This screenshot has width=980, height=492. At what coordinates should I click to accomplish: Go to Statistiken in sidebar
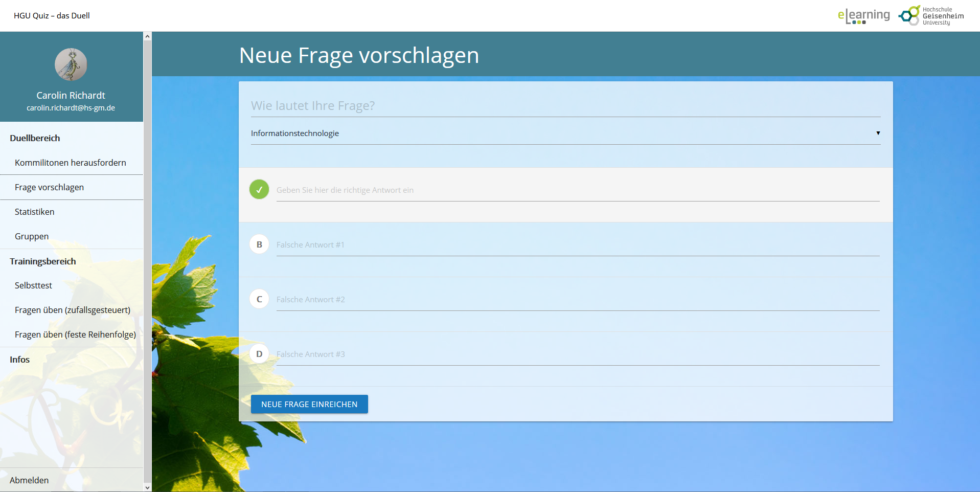35,212
